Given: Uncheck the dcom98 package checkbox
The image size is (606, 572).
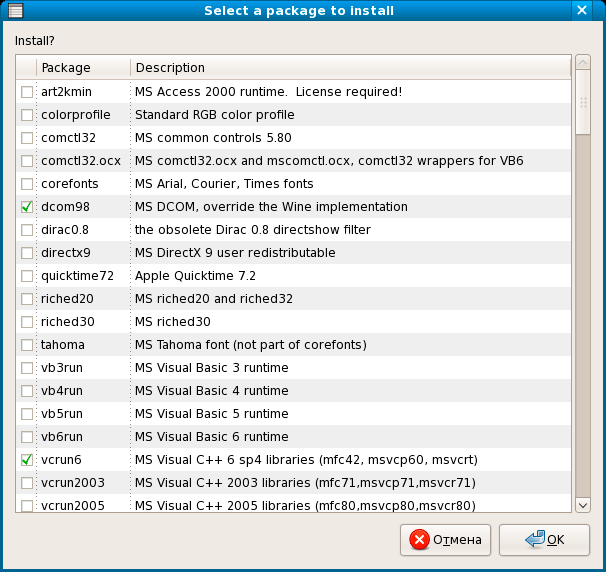Looking at the screenshot, I should click(27, 207).
